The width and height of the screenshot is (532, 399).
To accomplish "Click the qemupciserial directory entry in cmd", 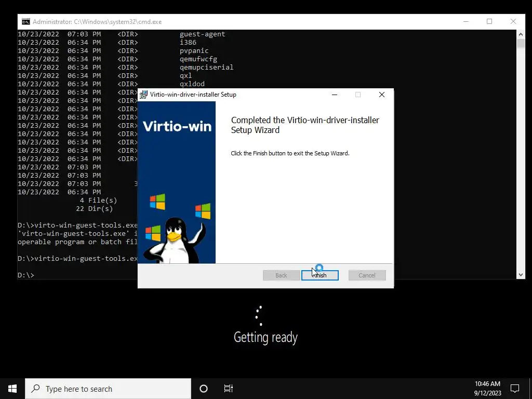I will click(207, 67).
